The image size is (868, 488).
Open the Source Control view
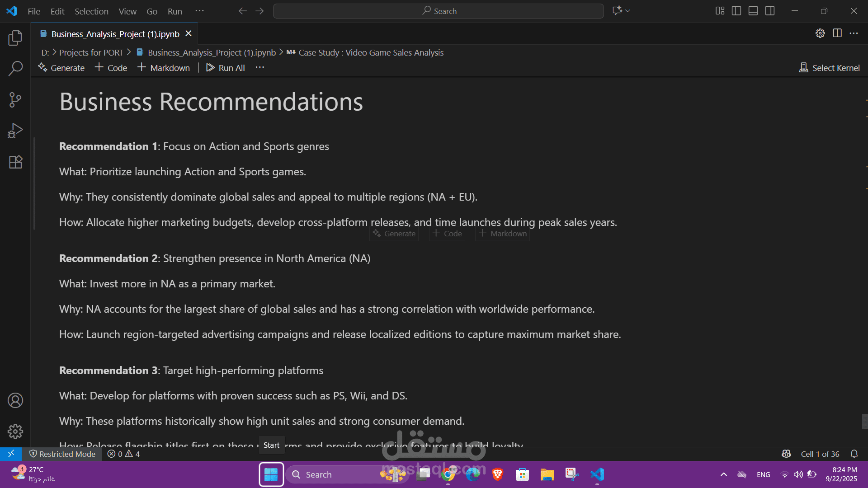pyautogui.click(x=15, y=100)
